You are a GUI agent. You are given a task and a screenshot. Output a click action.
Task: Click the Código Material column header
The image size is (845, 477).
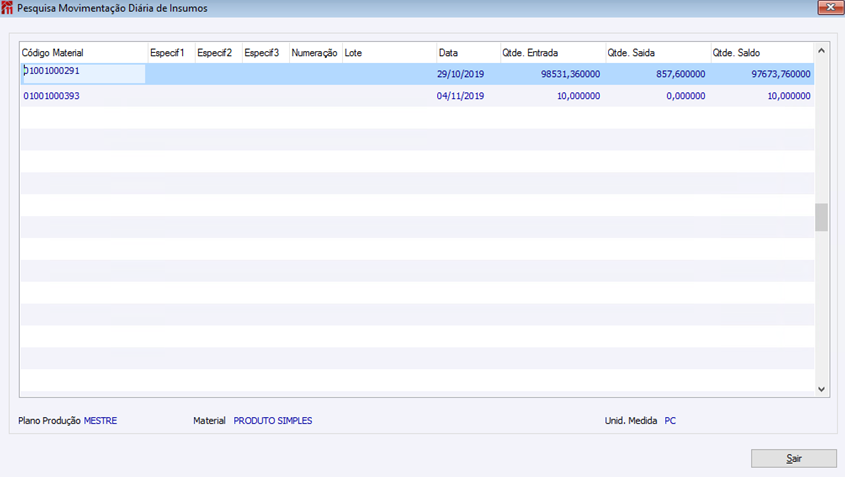click(84, 53)
